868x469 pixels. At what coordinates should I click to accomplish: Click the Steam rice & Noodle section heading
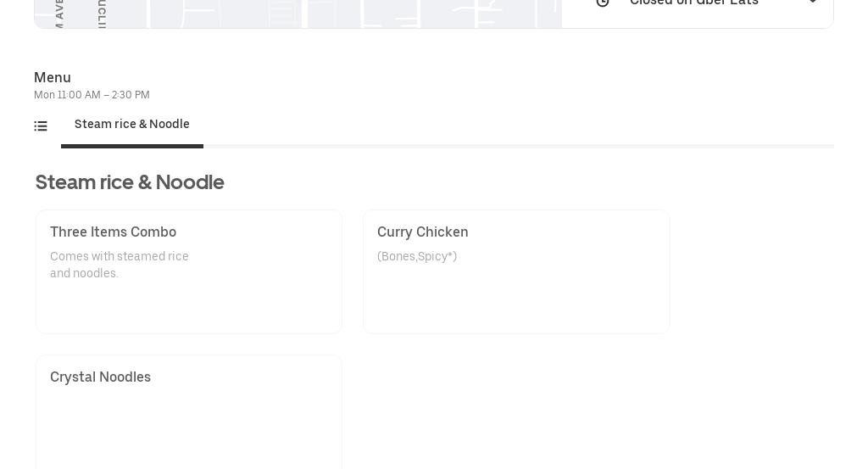pyautogui.click(x=130, y=182)
